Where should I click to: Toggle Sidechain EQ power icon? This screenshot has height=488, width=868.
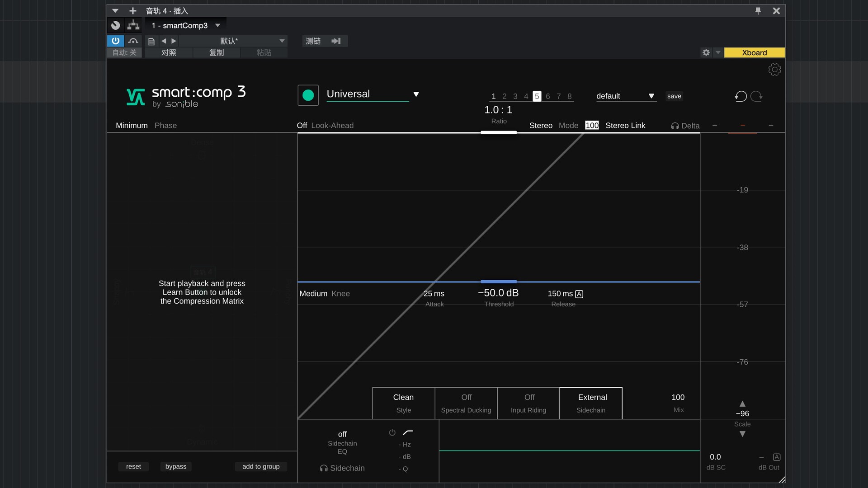[x=392, y=433]
